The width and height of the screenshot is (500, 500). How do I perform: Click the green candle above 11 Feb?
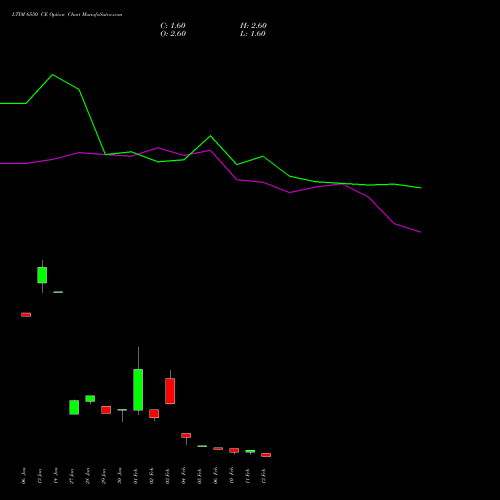click(x=250, y=451)
